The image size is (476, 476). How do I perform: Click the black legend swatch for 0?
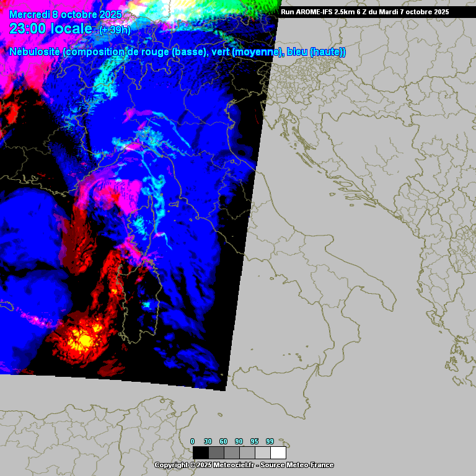pos(200,452)
